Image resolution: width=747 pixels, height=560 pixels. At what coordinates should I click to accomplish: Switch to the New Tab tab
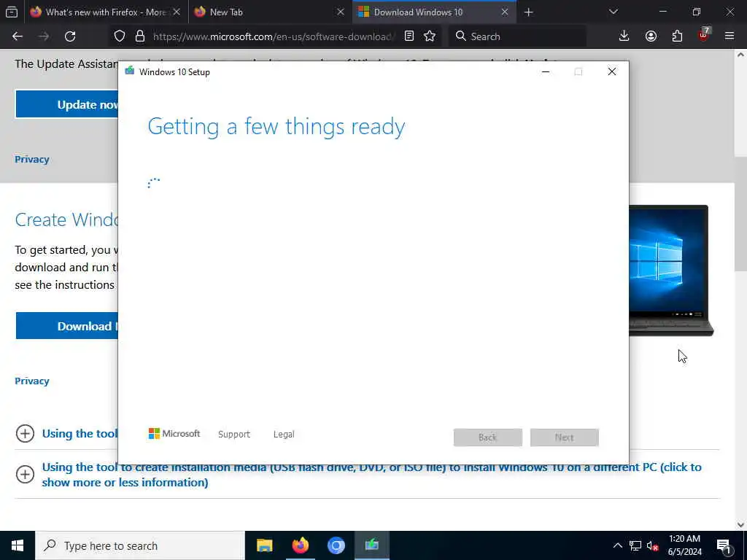click(271, 12)
